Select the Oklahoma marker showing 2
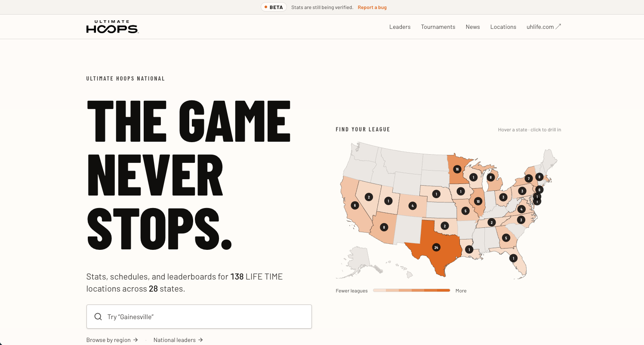This screenshot has height=345, width=644. coord(445,226)
